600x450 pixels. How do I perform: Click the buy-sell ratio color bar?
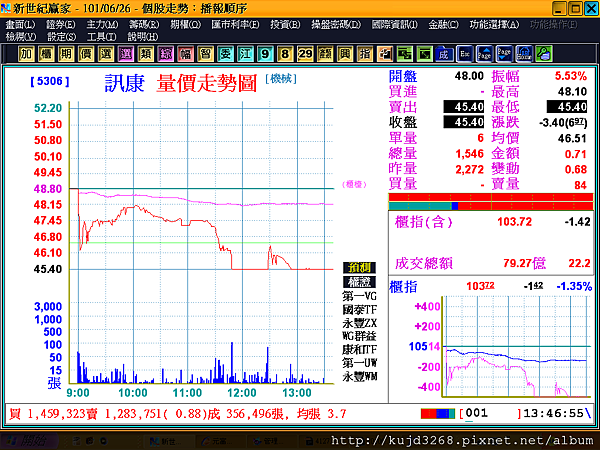pos(491,202)
